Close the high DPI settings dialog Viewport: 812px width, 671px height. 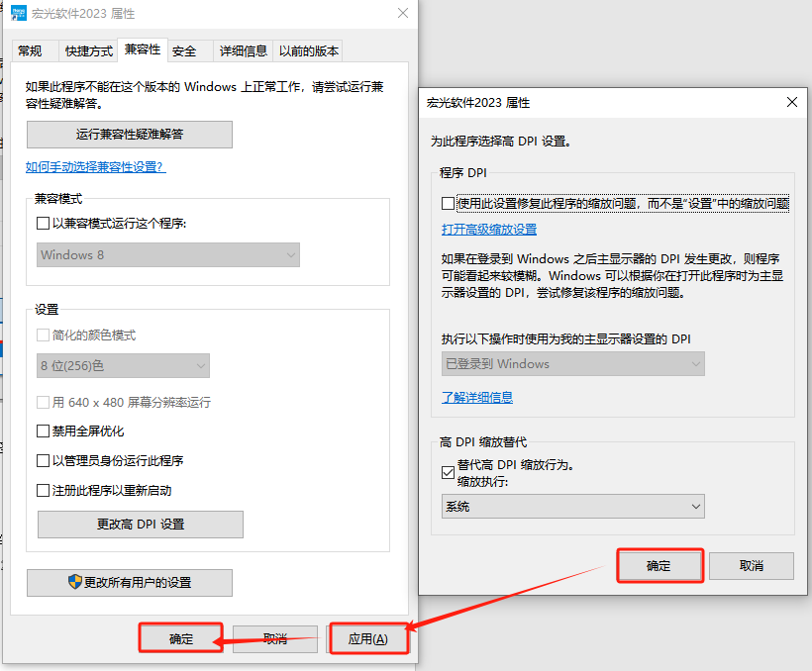792,102
